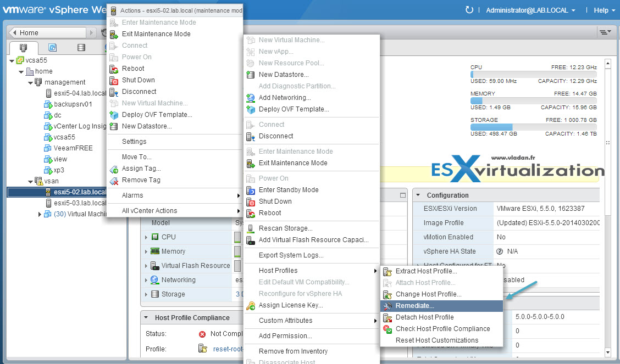Open the Alarms submenu

(174, 195)
